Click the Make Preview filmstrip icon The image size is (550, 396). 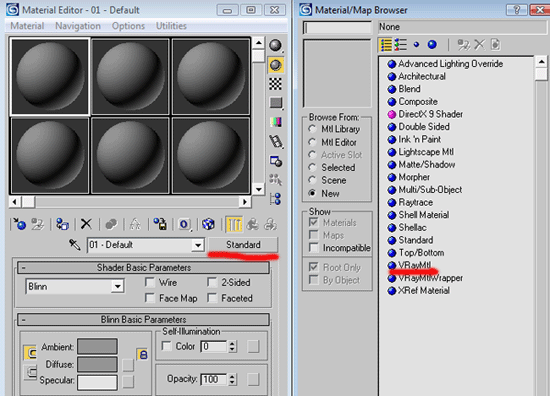(276, 142)
